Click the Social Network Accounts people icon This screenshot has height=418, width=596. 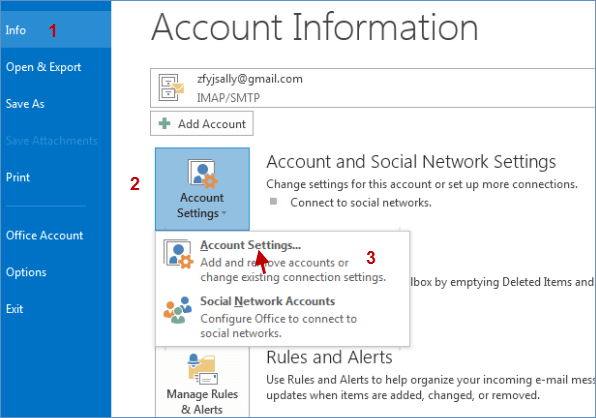[178, 310]
